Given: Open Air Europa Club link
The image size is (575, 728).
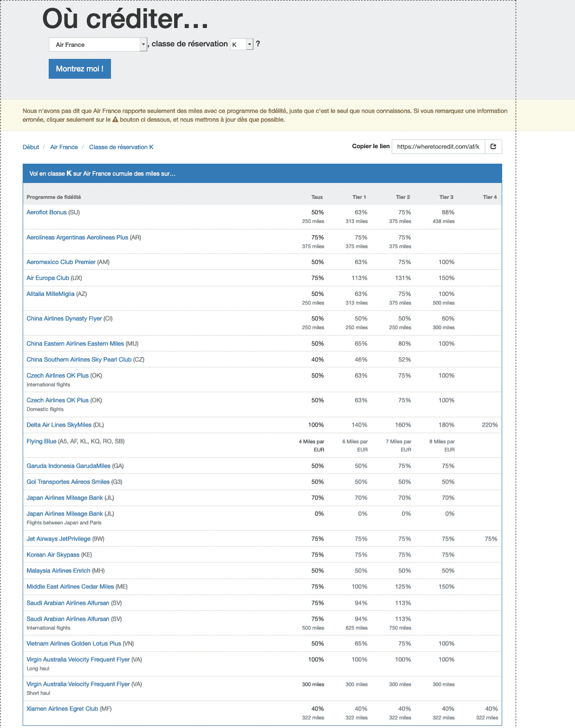Looking at the screenshot, I should (48, 278).
